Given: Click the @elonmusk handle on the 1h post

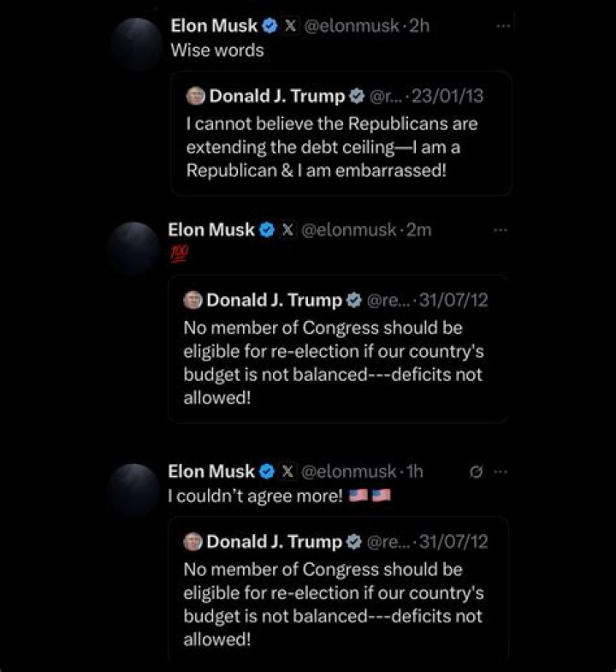Looking at the screenshot, I should click(348, 472).
